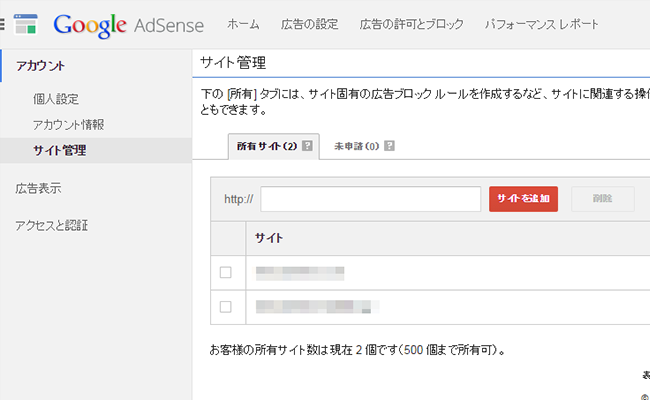This screenshot has width=650, height=400.
Task: Open the ホーム menu
Action: pyautogui.click(x=243, y=24)
